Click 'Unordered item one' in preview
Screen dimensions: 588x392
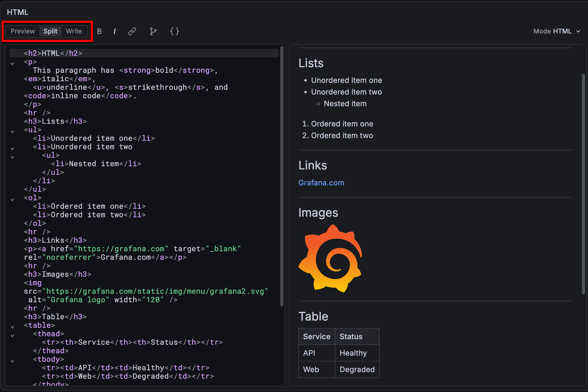pyautogui.click(x=347, y=80)
